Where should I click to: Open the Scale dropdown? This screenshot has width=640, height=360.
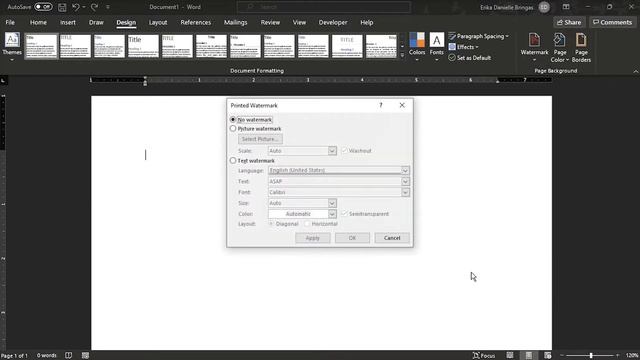pyautogui.click(x=332, y=151)
